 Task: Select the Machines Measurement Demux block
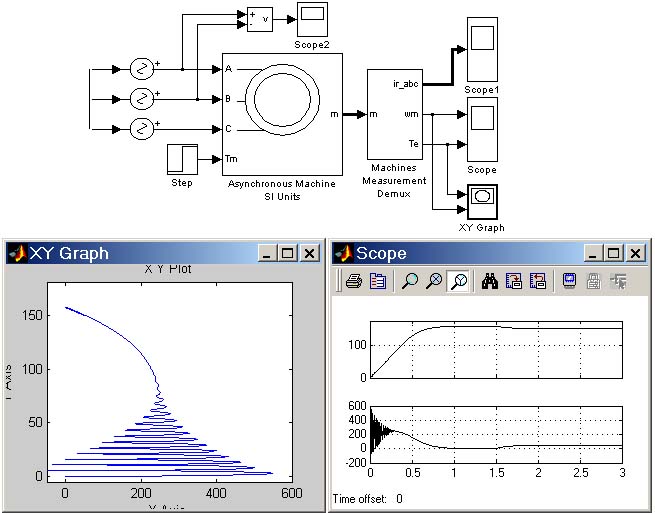pyautogui.click(x=395, y=114)
